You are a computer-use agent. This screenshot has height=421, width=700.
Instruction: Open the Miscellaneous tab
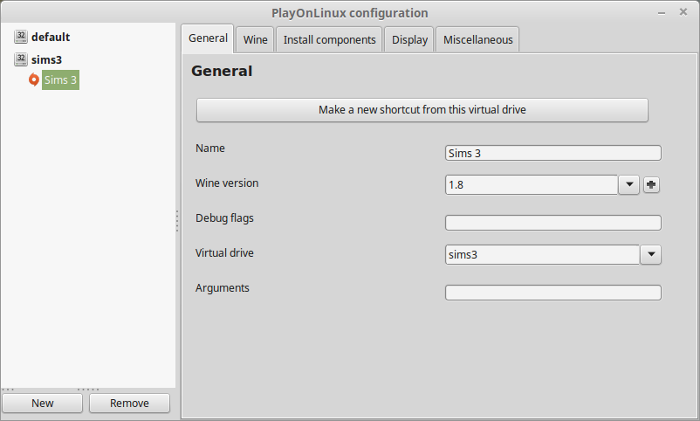coord(477,40)
